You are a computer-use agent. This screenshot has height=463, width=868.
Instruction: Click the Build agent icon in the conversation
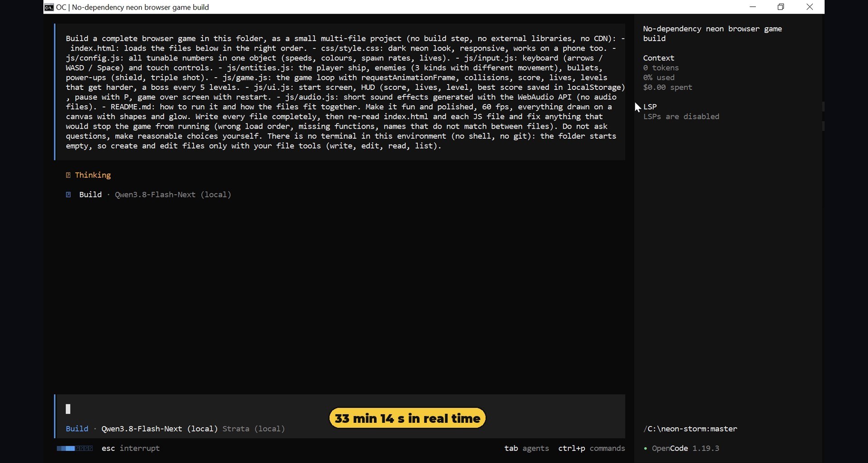point(68,195)
